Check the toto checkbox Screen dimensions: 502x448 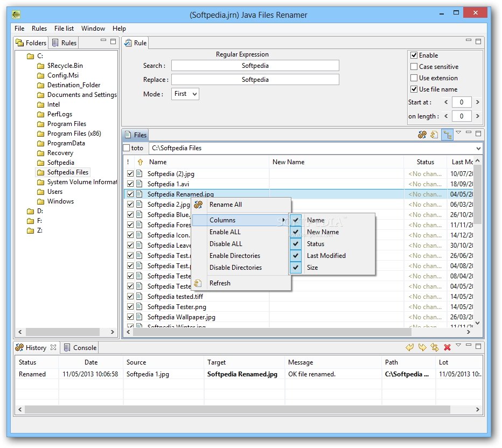tap(127, 148)
